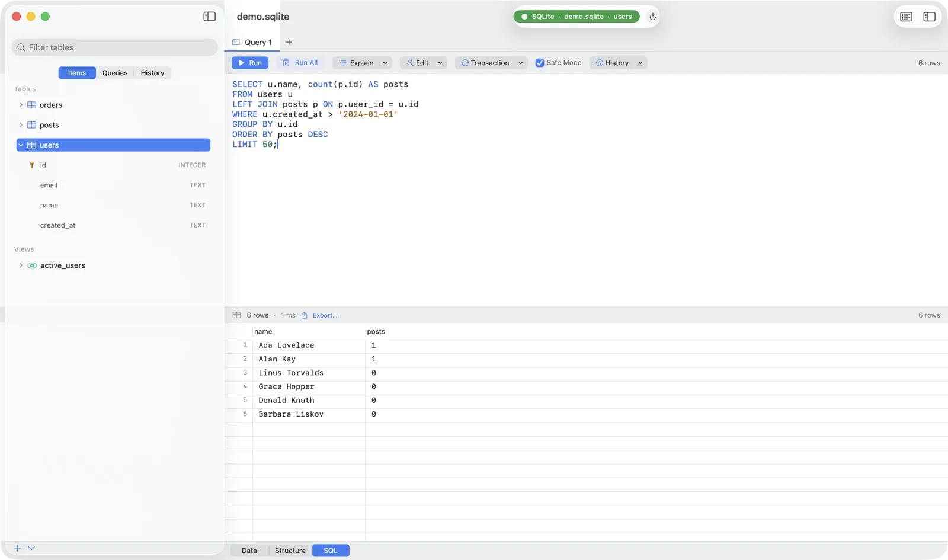
Task: Switch to the Data view tab
Action: click(x=249, y=551)
